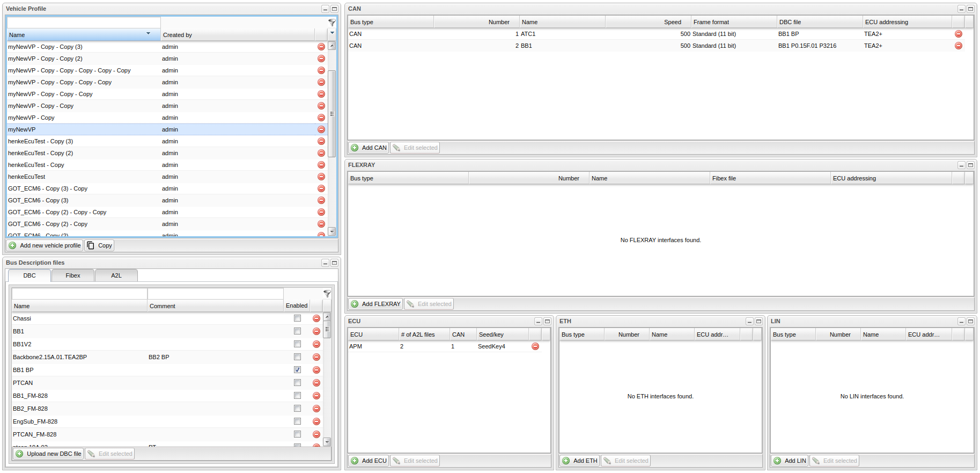Delete the henkeEcuTest vehicle profile
This screenshot has width=980, height=473.
(x=321, y=177)
